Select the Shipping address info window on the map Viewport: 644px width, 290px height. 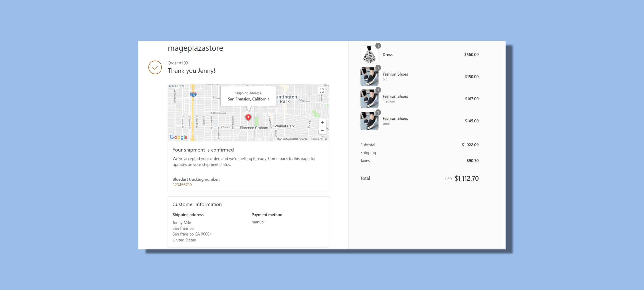pos(248,96)
